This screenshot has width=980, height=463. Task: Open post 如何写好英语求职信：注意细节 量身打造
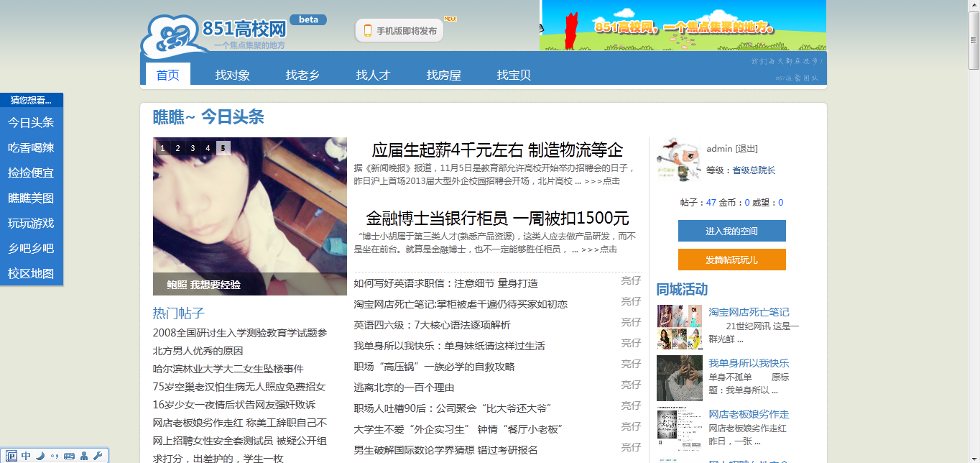(446, 283)
